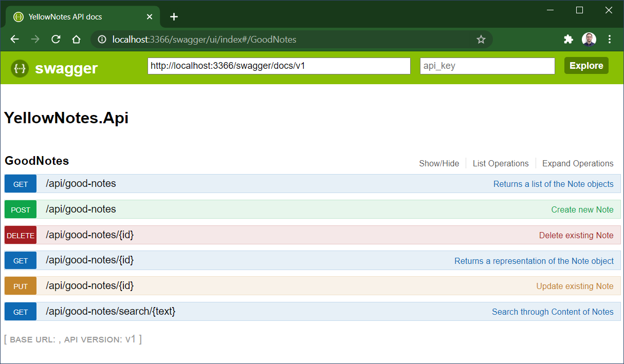Close the YellowNotes API docs tab

click(150, 17)
